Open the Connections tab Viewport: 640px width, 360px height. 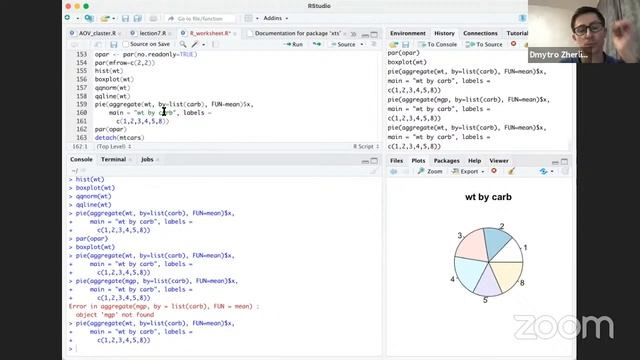pos(480,33)
